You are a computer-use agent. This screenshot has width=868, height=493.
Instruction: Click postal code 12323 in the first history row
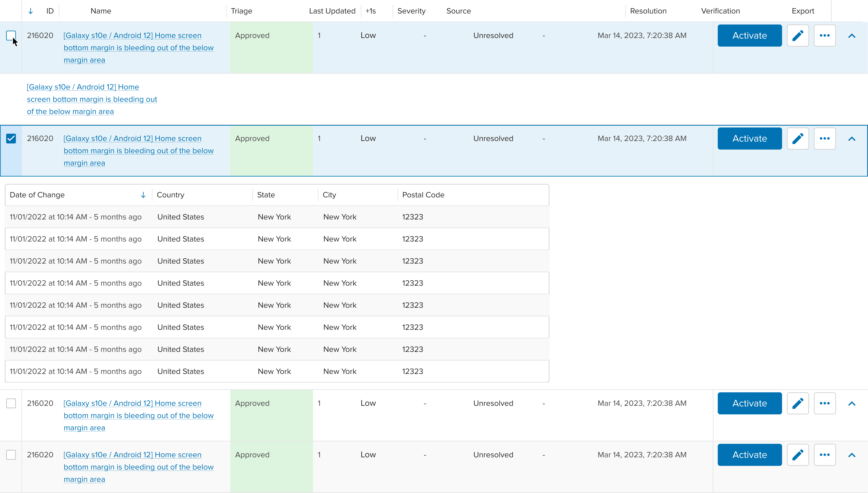(412, 217)
